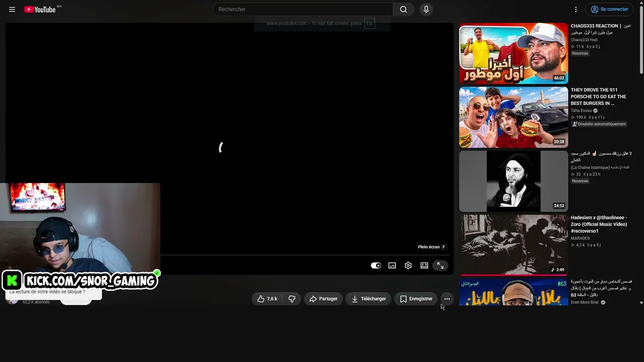
Task: Toggle the autoplay switch in the player
Action: point(376,265)
